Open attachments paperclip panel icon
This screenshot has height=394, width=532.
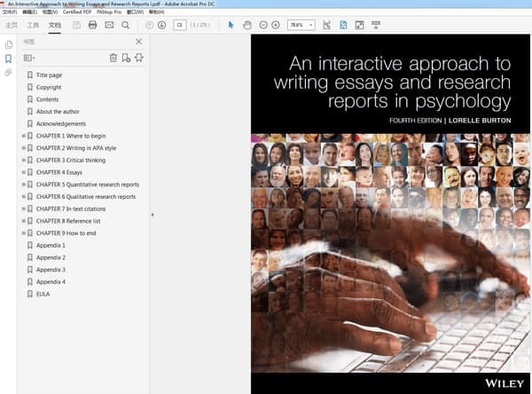pos(8,73)
